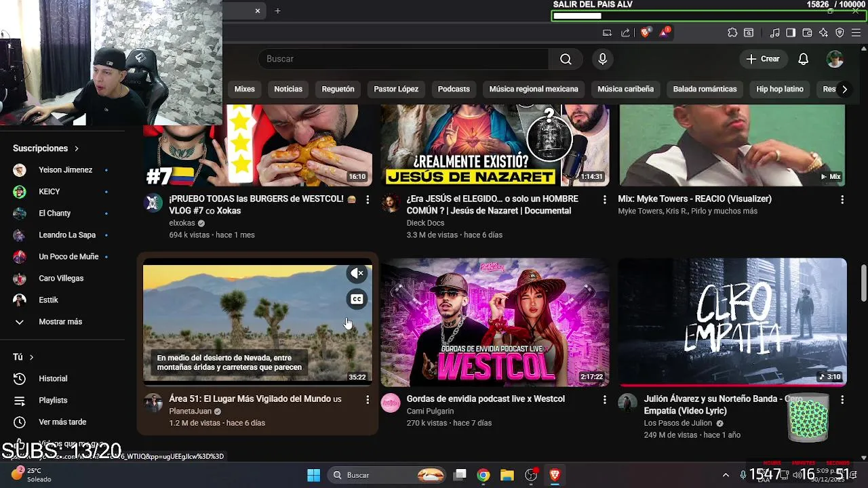Screen dimensions: 868x488
Task: Close the current browser tab
Action: pyautogui.click(x=258, y=11)
